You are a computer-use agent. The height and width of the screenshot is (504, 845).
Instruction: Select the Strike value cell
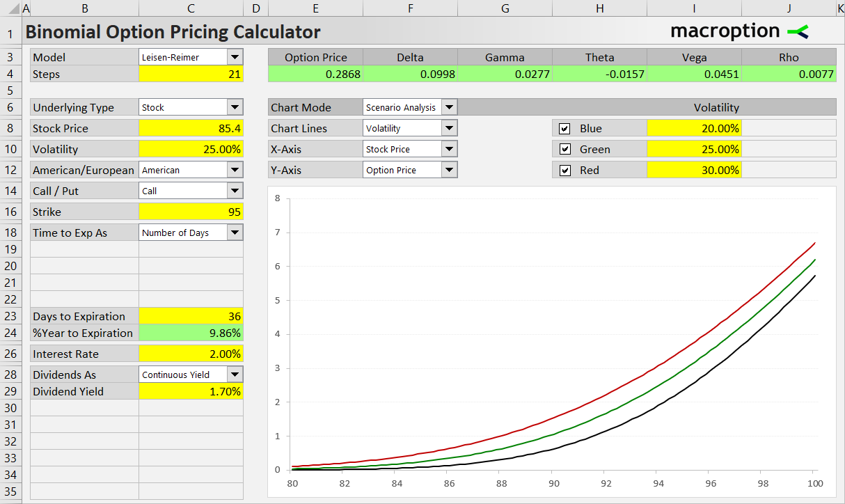pyautogui.click(x=191, y=212)
